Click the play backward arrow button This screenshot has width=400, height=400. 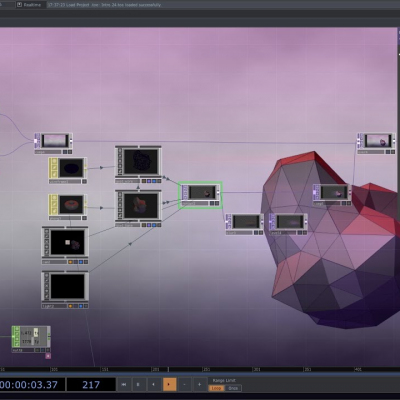point(153,384)
